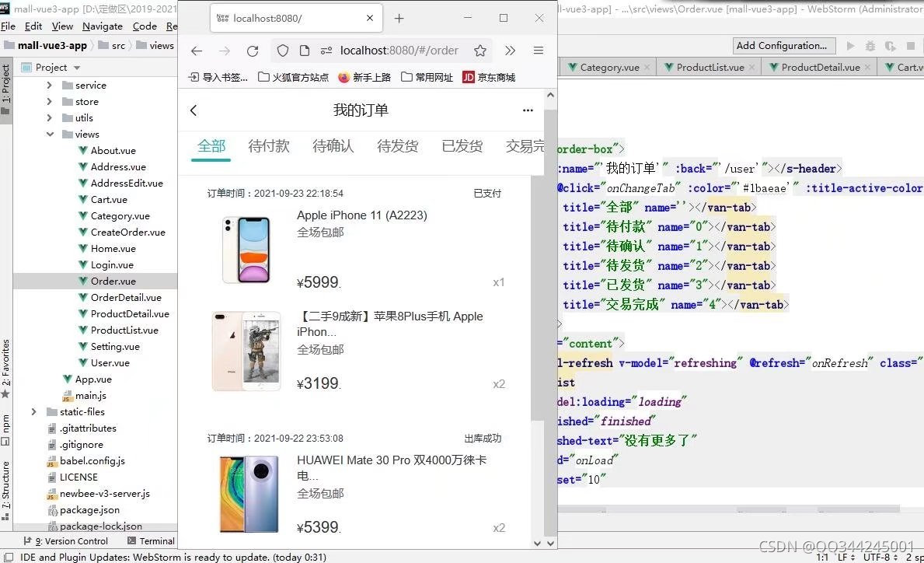Image resolution: width=924 pixels, height=563 pixels.
Task: Select the 待发货 orders tab
Action: click(x=398, y=145)
